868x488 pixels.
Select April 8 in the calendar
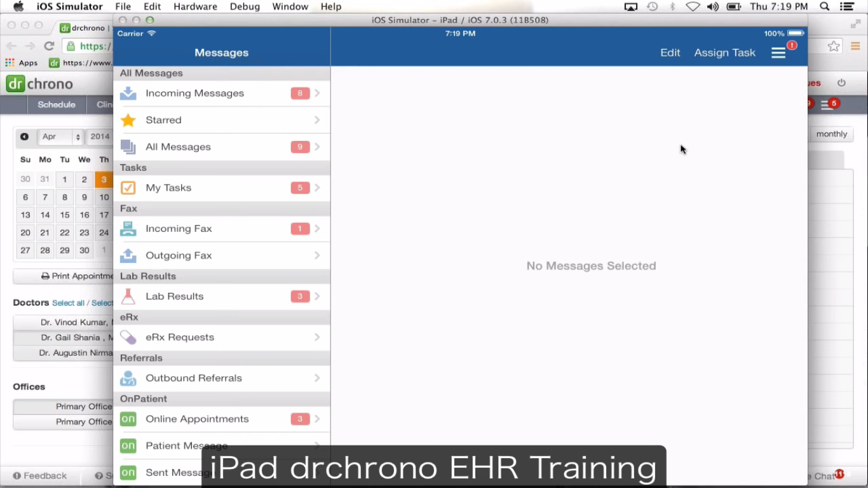(65, 197)
